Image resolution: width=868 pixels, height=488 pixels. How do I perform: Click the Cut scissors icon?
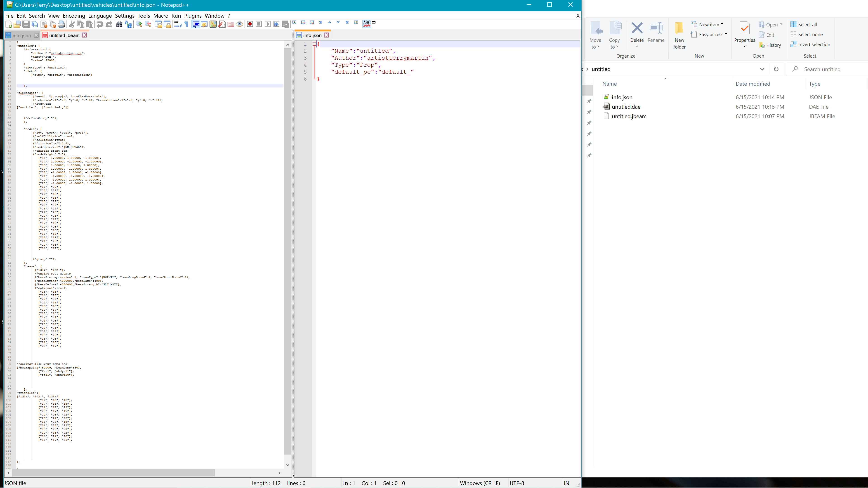click(71, 24)
